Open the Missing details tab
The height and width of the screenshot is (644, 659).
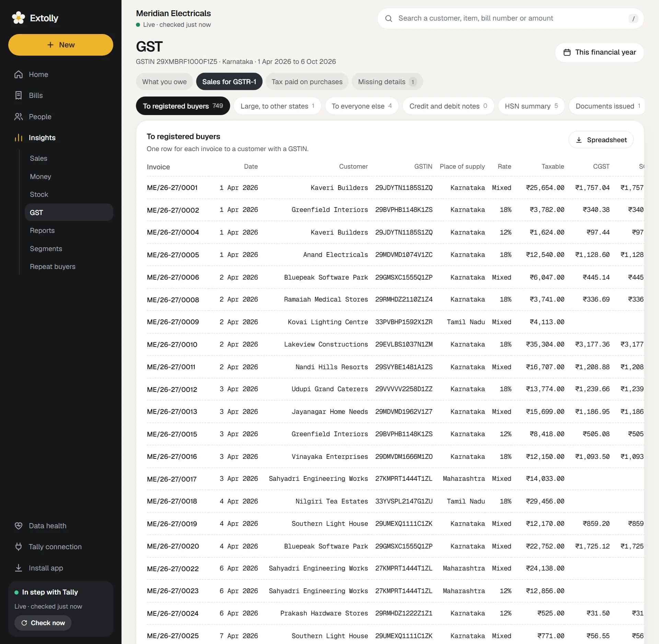tap(387, 82)
